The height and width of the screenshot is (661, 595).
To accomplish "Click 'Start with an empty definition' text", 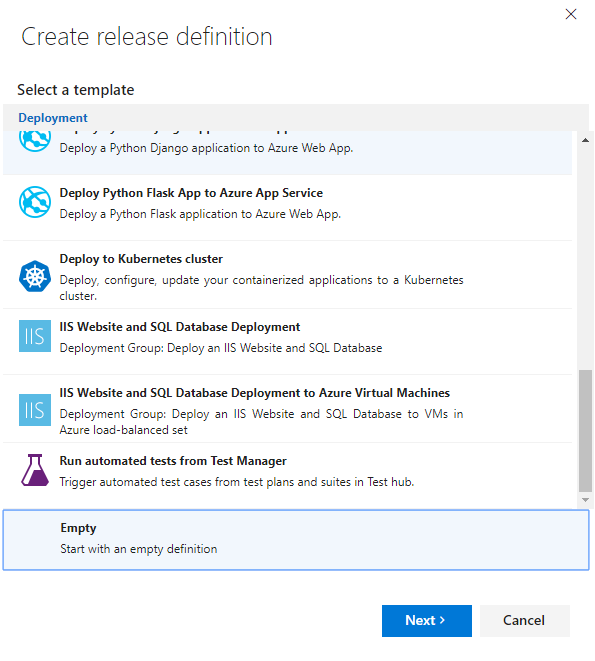I will point(139,549).
